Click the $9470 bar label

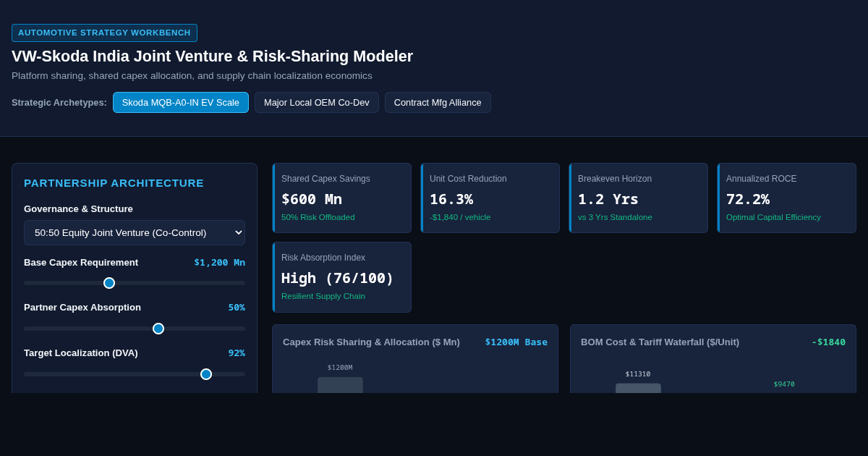[784, 384]
